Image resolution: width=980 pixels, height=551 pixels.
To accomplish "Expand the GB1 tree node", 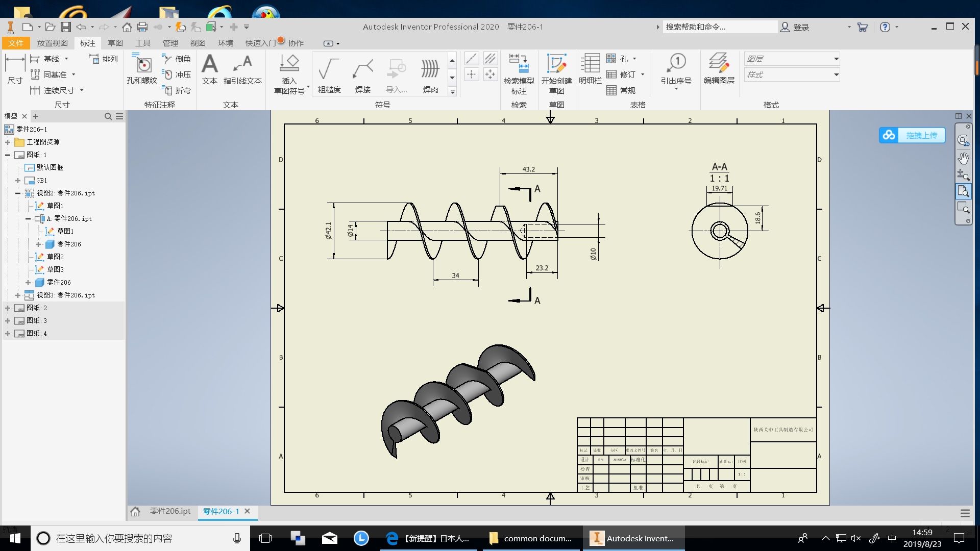I will [x=18, y=180].
